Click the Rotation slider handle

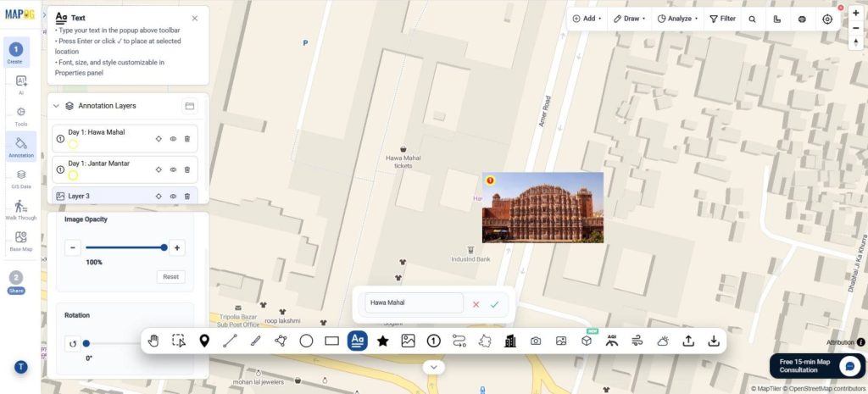(86, 344)
